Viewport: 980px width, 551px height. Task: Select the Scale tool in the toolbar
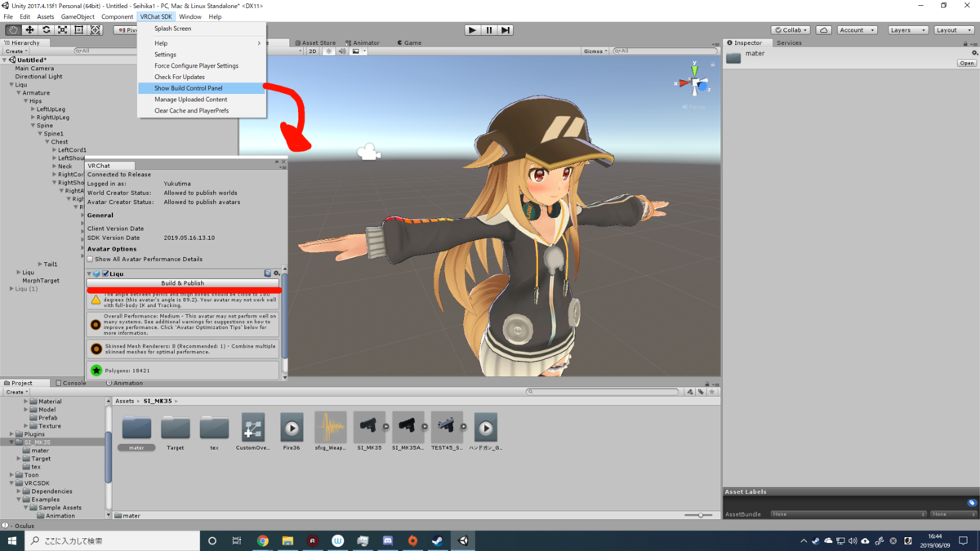click(x=62, y=30)
